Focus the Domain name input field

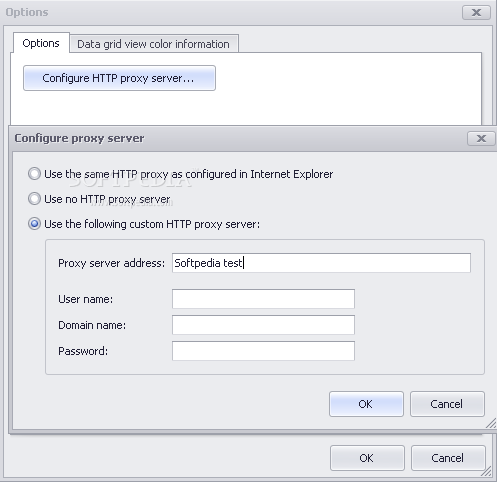pyautogui.click(x=263, y=325)
